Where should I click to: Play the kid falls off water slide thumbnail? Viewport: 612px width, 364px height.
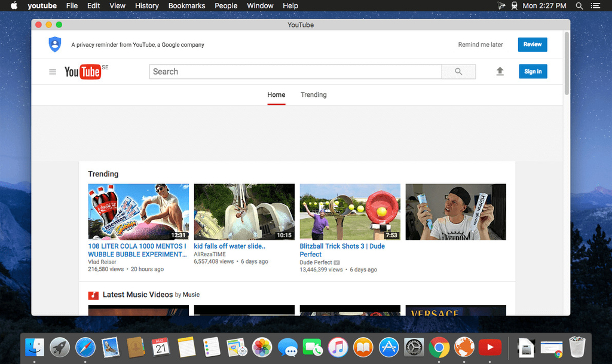[x=244, y=212]
